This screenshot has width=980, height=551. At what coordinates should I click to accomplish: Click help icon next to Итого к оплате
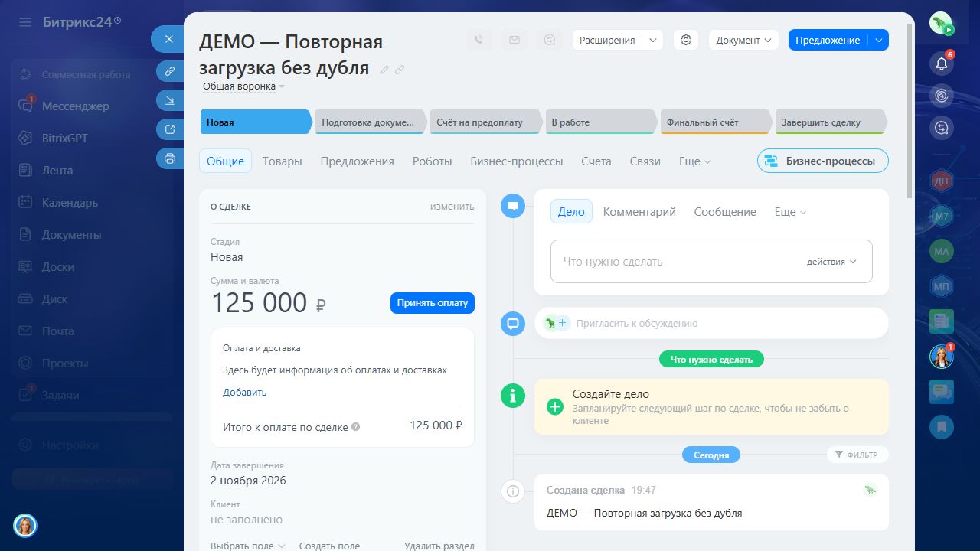coord(356,428)
